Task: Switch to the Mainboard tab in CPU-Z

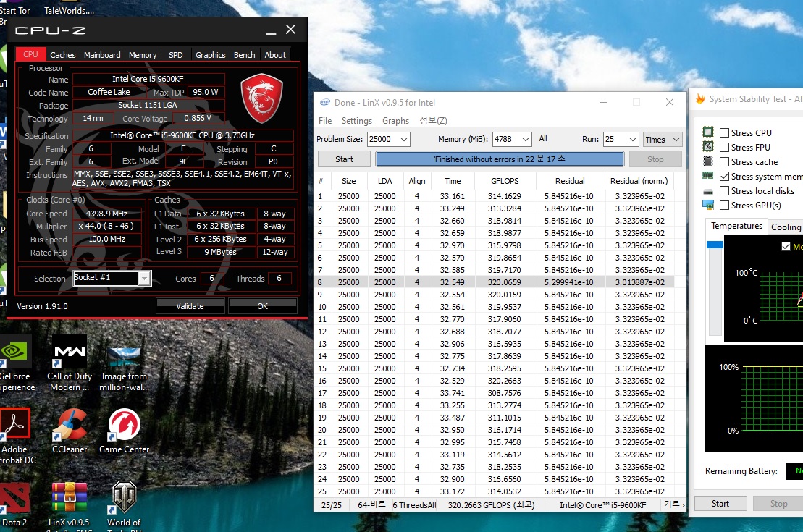Action: (102, 55)
